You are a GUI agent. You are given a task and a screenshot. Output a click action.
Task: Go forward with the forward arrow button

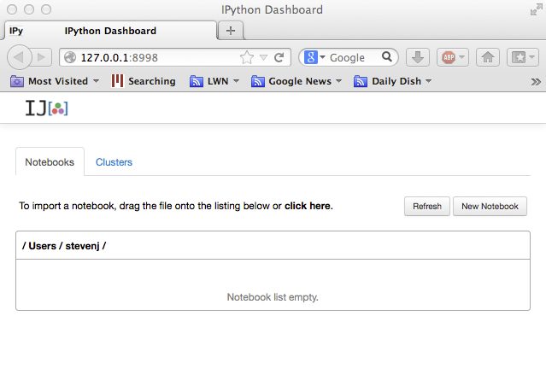[x=42, y=57]
